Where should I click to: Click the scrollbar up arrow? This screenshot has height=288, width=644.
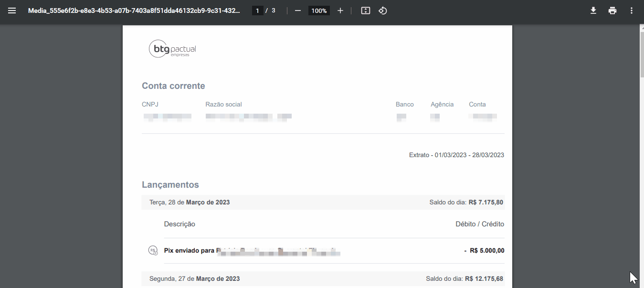click(x=641, y=28)
